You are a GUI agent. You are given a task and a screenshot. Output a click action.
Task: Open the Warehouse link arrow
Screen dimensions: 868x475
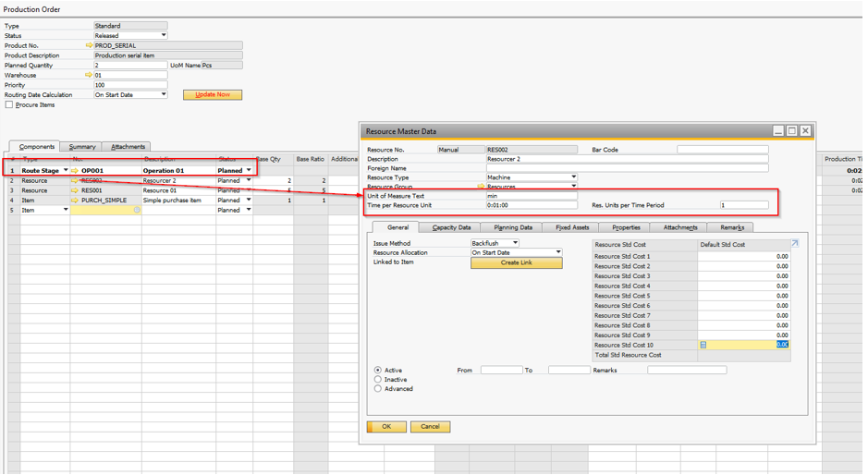click(89, 75)
